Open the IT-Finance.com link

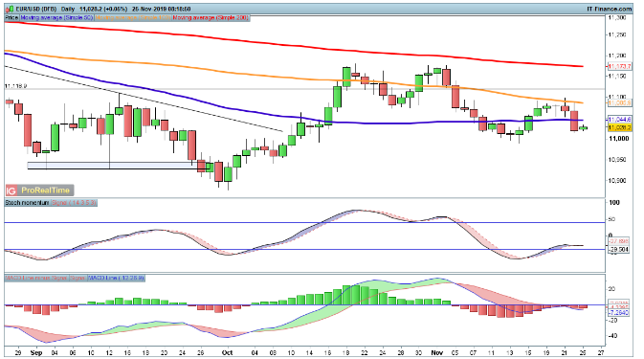(x=610, y=9)
